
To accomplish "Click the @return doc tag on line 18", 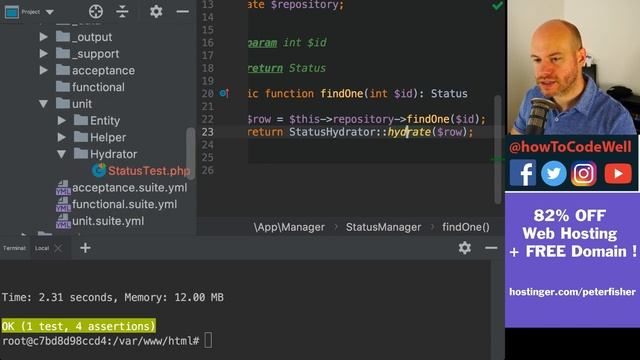I will 265,68.
